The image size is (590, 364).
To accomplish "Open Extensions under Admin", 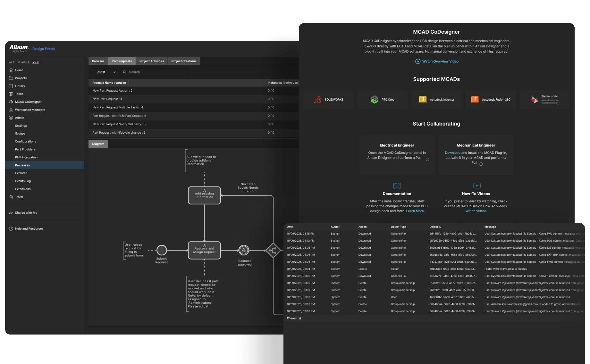I will (23, 189).
